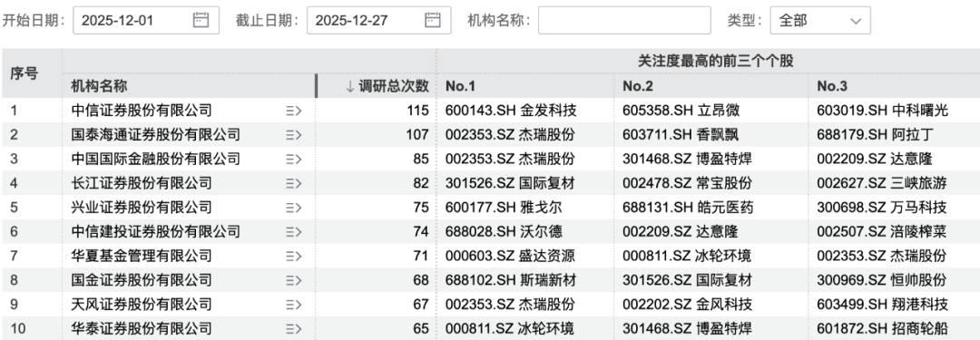The width and height of the screenshot is (980, 340).
Task: Click the end date field 2025-12-27
Action: pyautogui.click(x=378, y=20)
